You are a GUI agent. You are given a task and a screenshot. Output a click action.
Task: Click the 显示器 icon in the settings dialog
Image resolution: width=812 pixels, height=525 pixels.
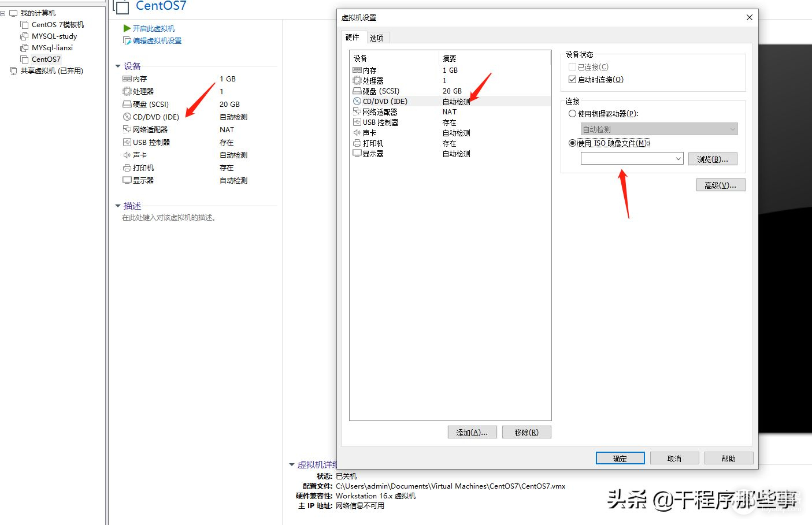(x=357, y=153)
